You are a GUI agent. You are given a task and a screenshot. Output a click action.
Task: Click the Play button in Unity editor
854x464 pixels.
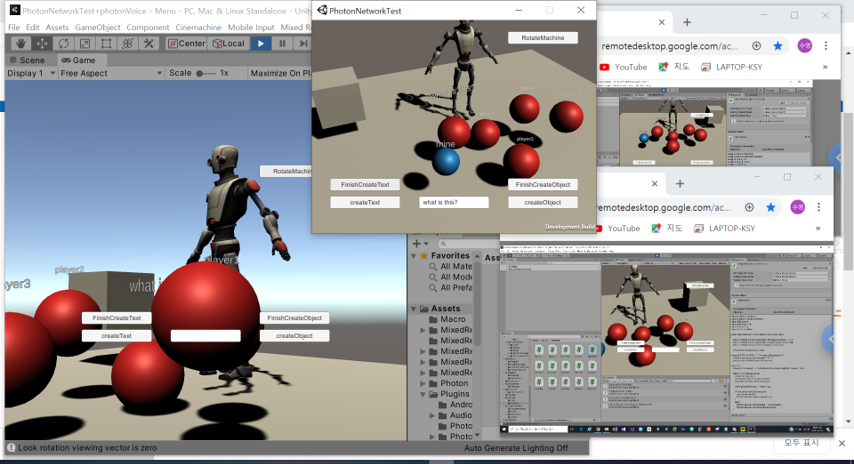pyautogui.click(x=261, y=44)
